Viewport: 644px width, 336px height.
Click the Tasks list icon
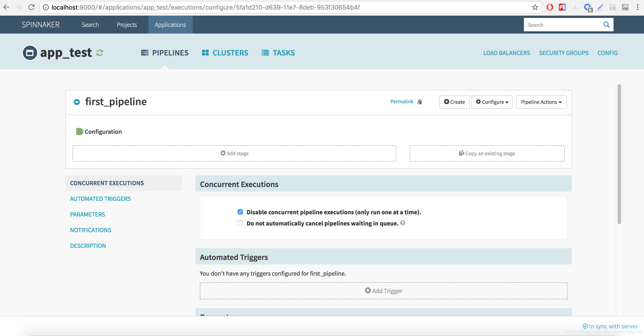coord(265,53)
